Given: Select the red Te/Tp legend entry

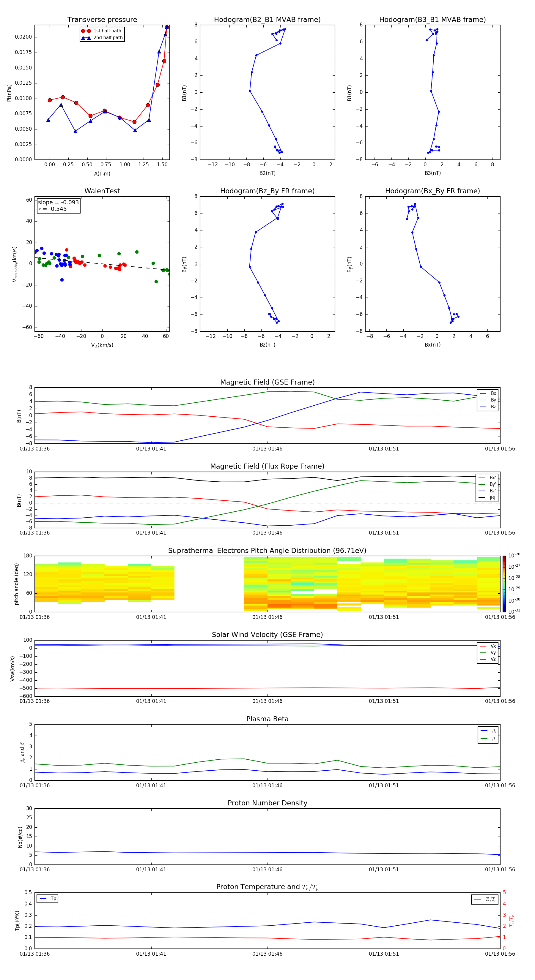Looking at the screenshot, I should [485, 899].
